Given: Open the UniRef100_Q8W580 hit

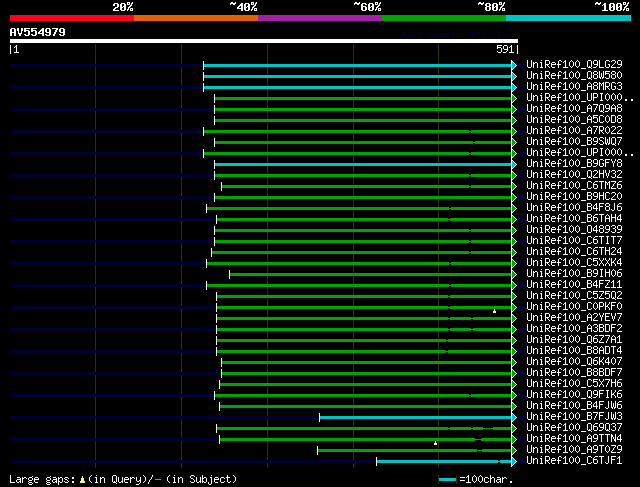Looking at the screenshot, I should pyautogui.click(x=574, y=76).
